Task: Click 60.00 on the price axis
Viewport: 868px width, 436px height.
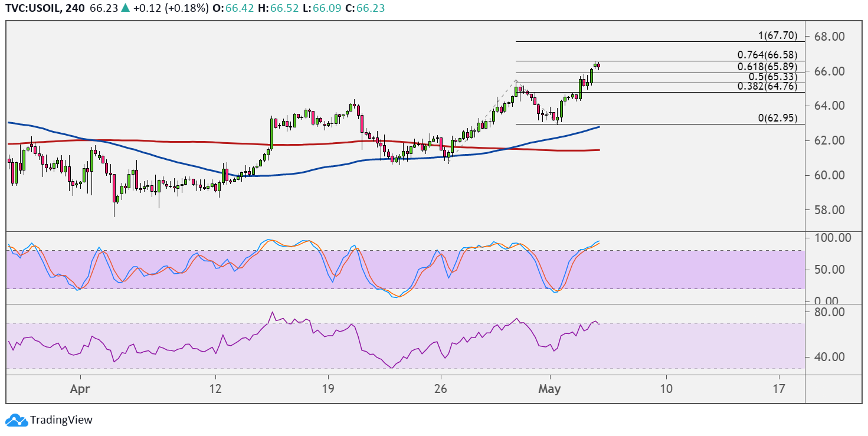Action: click(x=830, y=175)
